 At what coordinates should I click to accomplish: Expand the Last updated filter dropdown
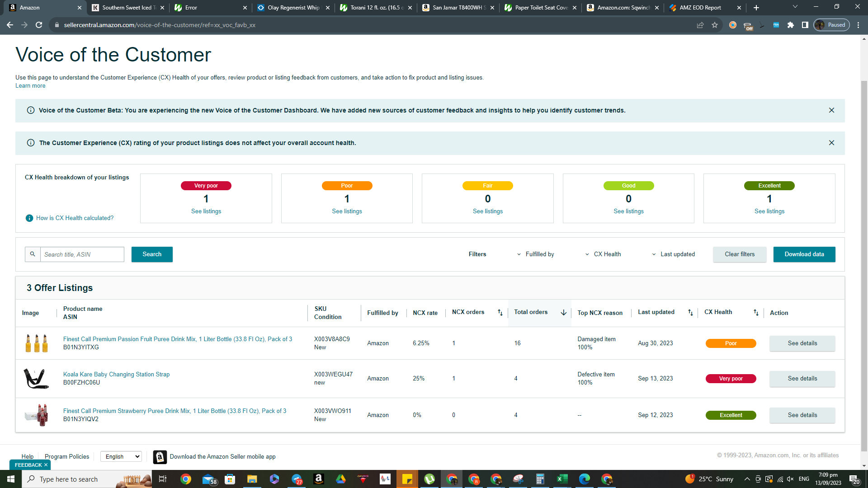(674, 254)
